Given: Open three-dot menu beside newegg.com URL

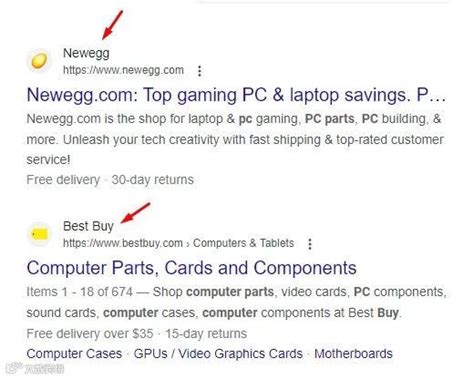Looking at the screenshot, I should 199,71.
